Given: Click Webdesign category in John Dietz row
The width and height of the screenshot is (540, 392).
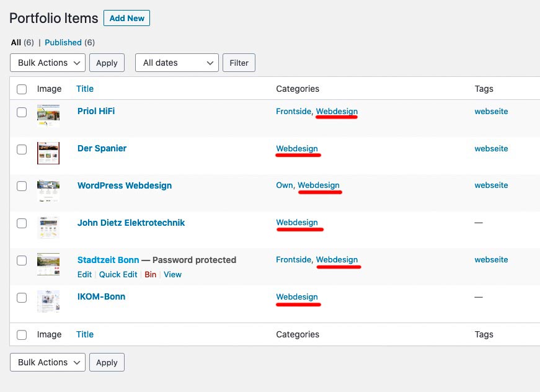Looking at the screenshot, I should [297, 222].
